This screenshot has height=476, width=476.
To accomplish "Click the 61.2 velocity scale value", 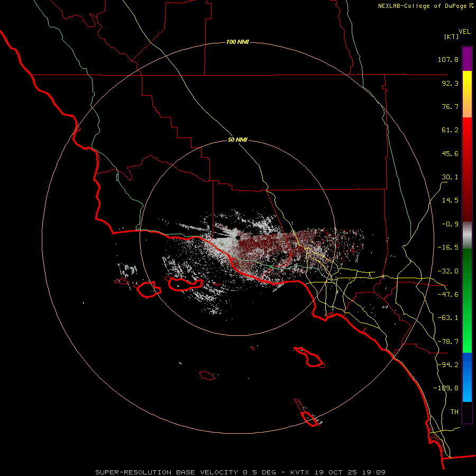I will pos(450,130).
